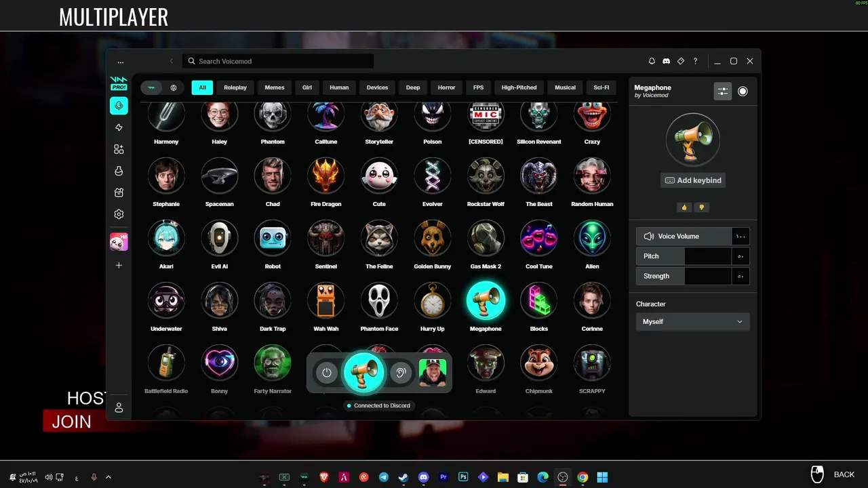Select the Chipmunk voice
This screenshot has height=488, width=868.
pyautogui.click(x=539, y=363)
